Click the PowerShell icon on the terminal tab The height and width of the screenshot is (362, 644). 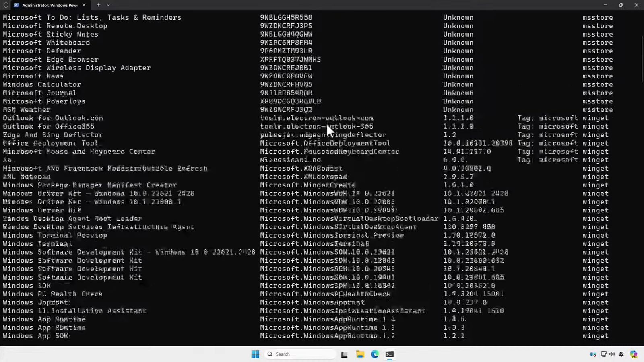coord(16,5)
